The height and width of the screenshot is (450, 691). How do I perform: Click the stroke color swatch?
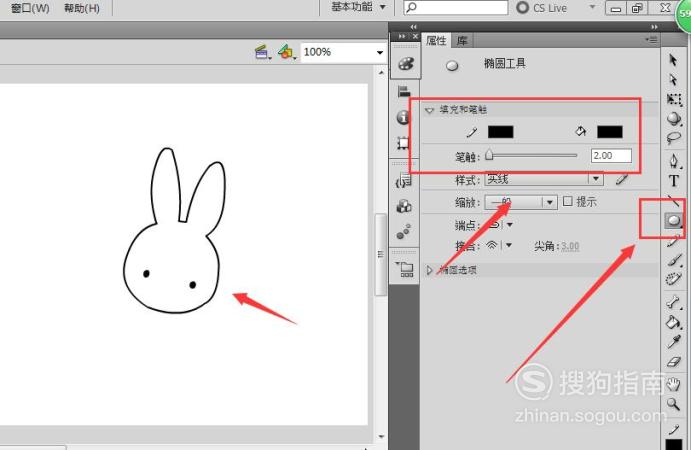[x=500, y=132]
